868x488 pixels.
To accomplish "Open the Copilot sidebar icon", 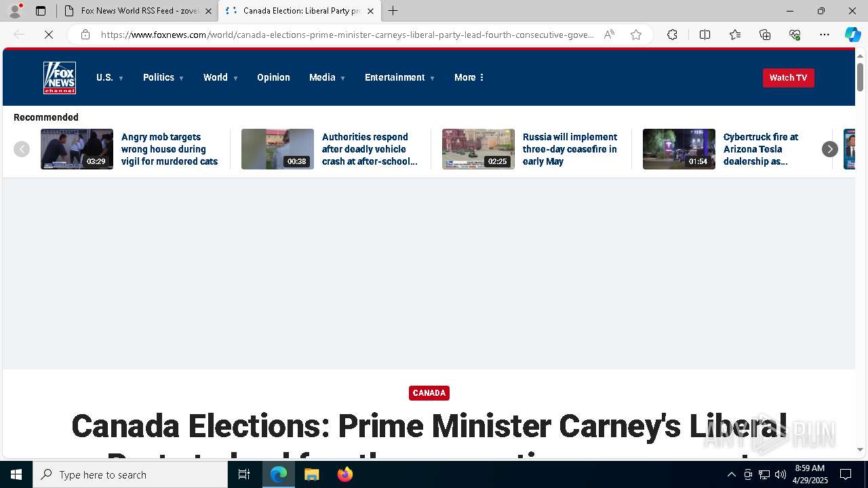I will click(852, 35).
